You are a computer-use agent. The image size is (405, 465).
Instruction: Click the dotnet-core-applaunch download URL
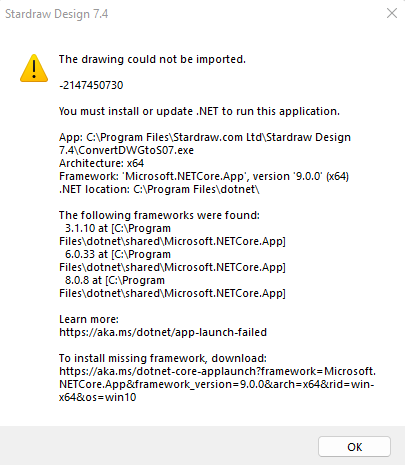tap(217, 384)
